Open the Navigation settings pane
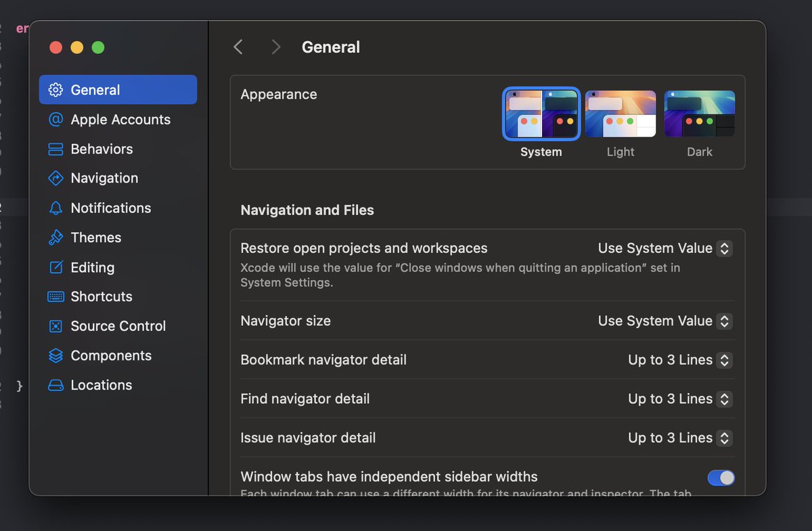812x531 pixels. 118,178
